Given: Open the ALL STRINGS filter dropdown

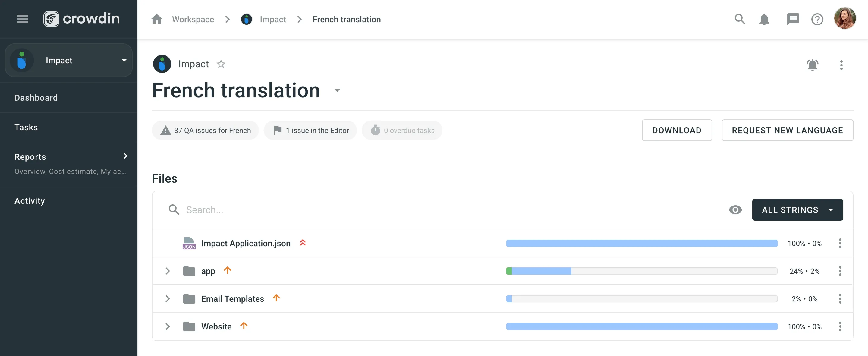Looking at the screenshot, I should (x=797, y=210).
